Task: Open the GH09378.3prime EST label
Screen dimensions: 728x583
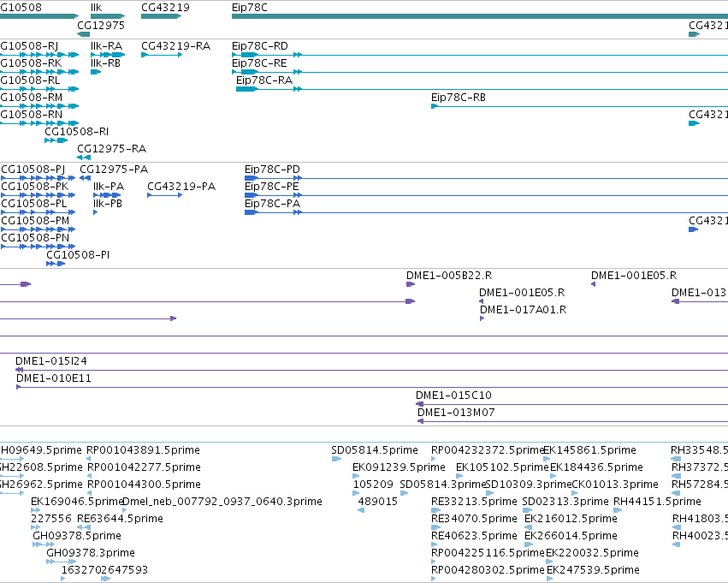Action: point(91,553)
